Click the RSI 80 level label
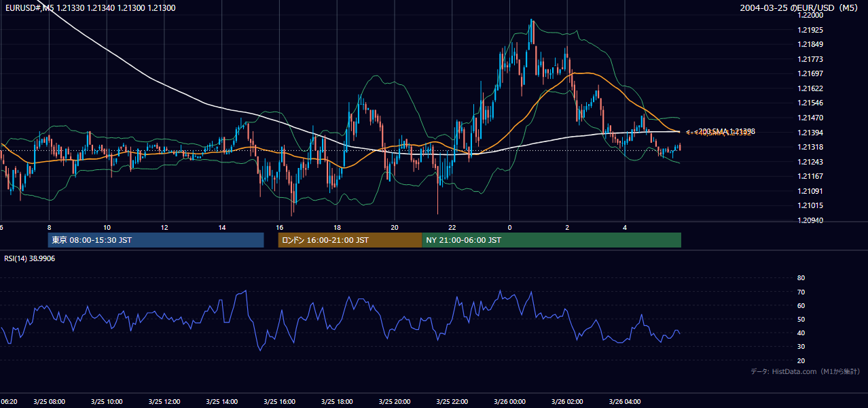 (801, 278)
